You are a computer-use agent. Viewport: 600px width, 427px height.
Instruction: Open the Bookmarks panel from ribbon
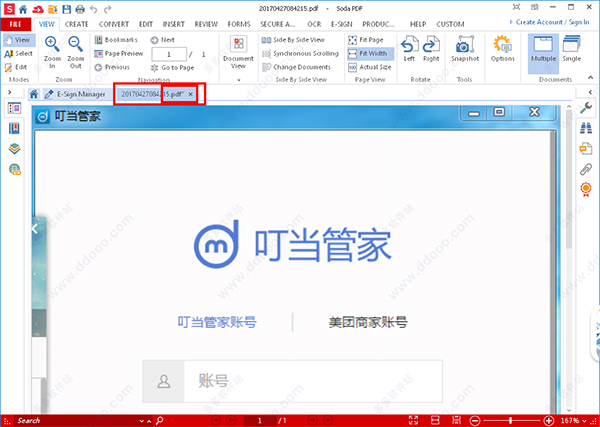(x=116, y=40)
